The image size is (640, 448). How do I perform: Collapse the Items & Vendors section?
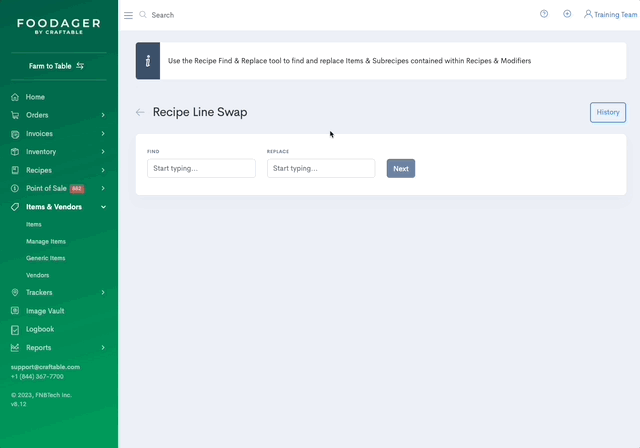click(x=103, y=207)
